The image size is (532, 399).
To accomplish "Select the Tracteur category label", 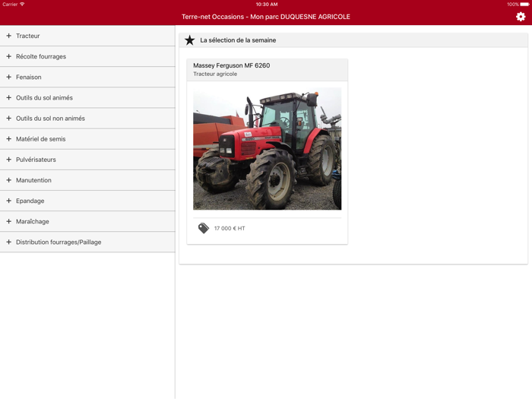I will pyautogui.click(x=28, y=36).
